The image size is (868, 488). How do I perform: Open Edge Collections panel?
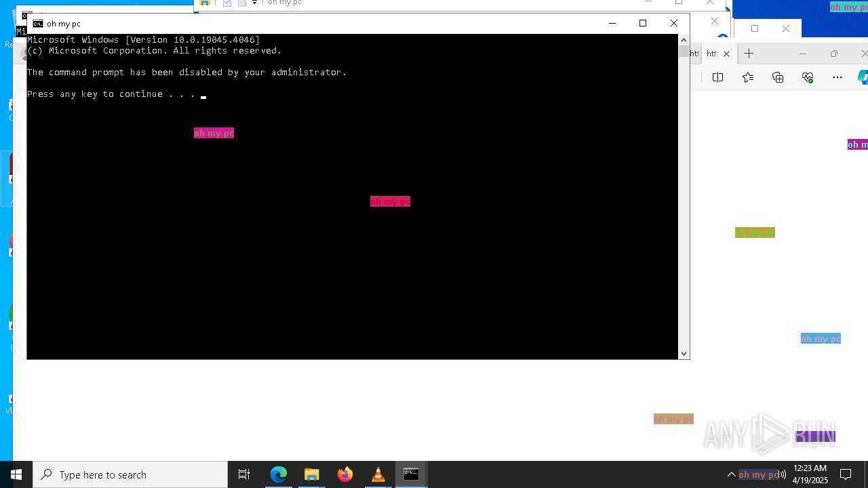click(778, 77)
